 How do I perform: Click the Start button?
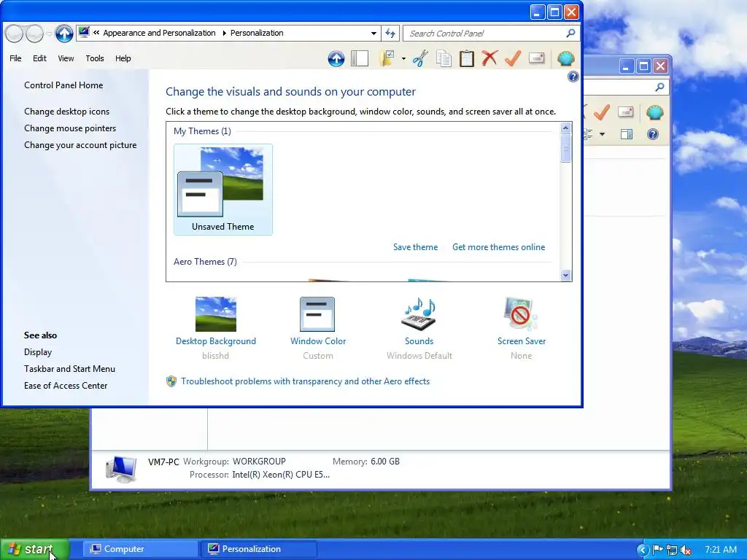tap(34, 549)
